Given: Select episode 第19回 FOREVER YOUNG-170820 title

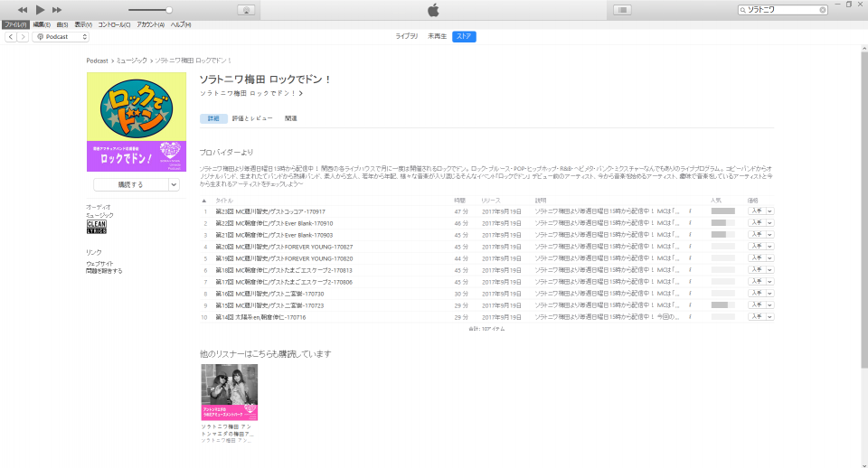Looking at the screenshot, I should [284, 258].
